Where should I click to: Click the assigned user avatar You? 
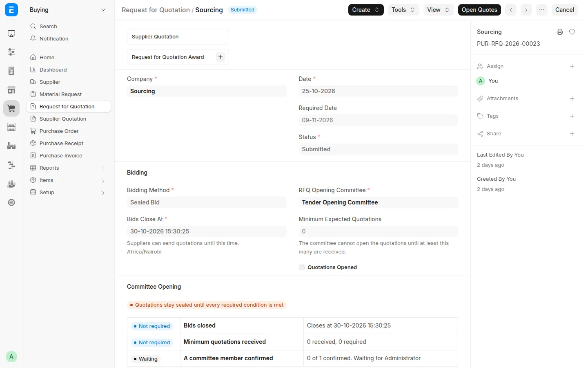click(481, 81)
